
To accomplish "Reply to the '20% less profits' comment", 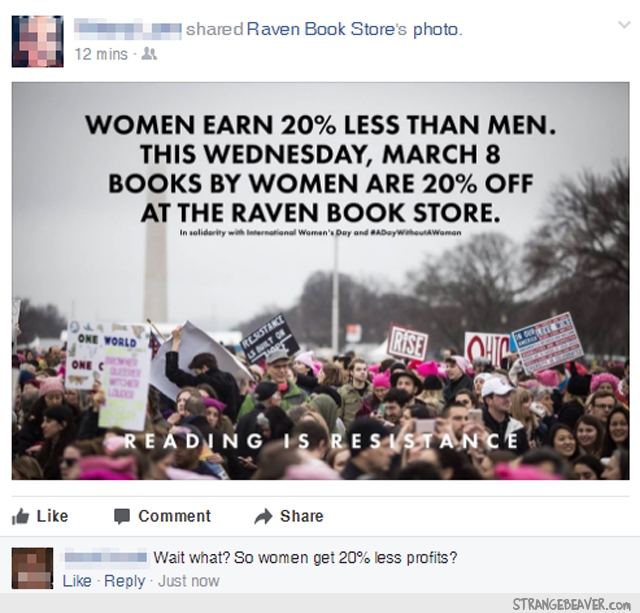I will (124, 581).
